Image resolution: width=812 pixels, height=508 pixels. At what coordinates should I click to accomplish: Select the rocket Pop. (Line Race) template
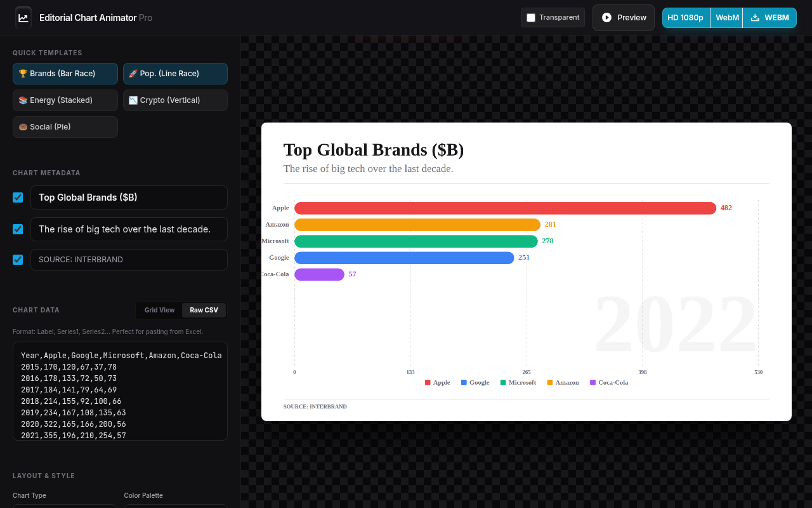[175, 74]
